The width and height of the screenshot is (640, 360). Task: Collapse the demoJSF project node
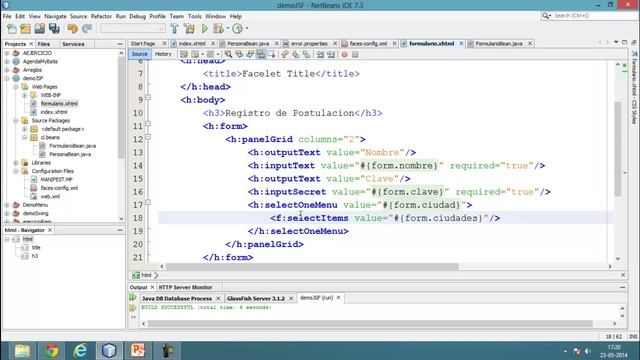coord(7,78)
